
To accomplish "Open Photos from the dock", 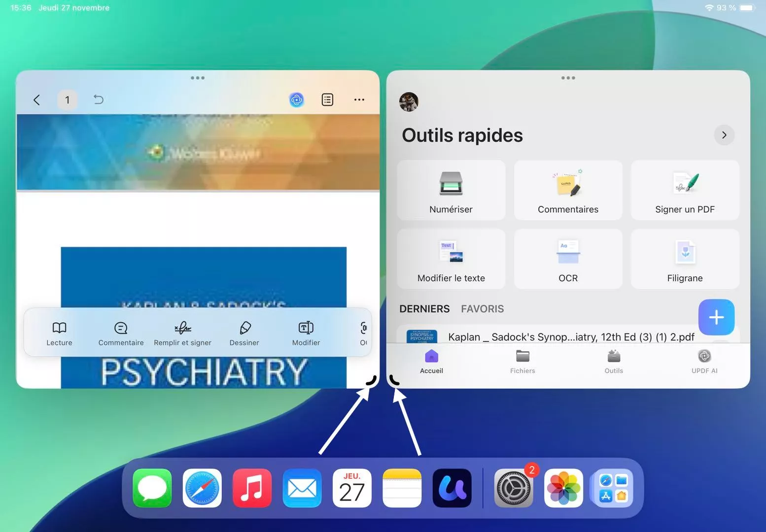I will point(563,488).
